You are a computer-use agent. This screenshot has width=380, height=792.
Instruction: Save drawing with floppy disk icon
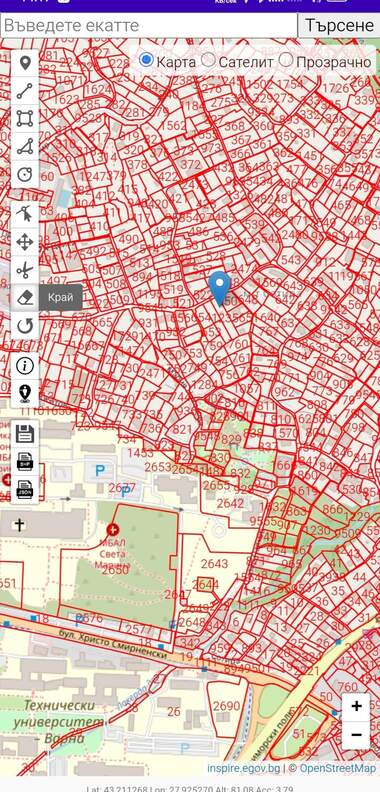(x=25, y=434)
